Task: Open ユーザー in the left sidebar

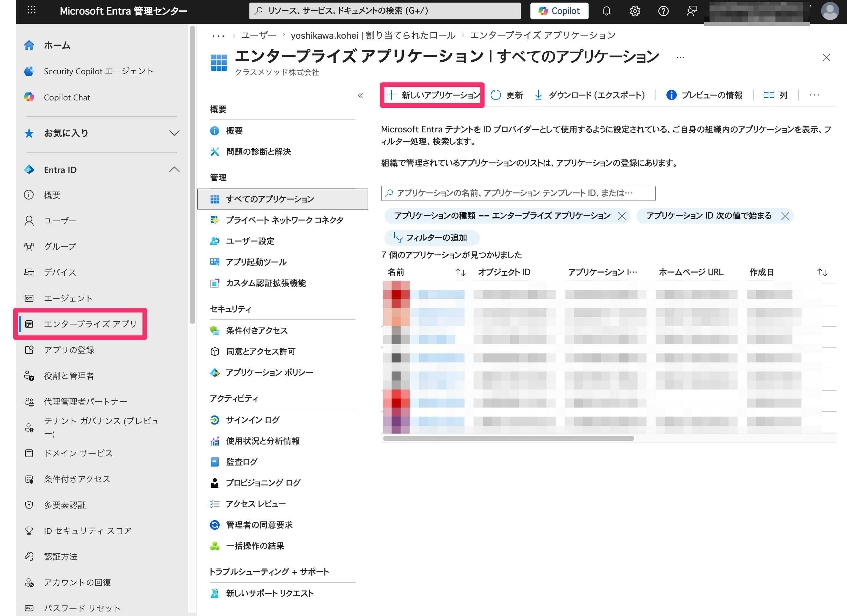Action: 60,221
